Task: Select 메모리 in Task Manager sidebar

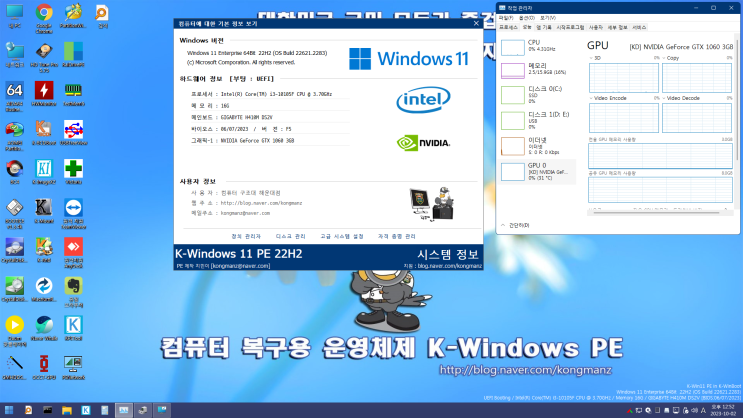Action: pos(538,69)
